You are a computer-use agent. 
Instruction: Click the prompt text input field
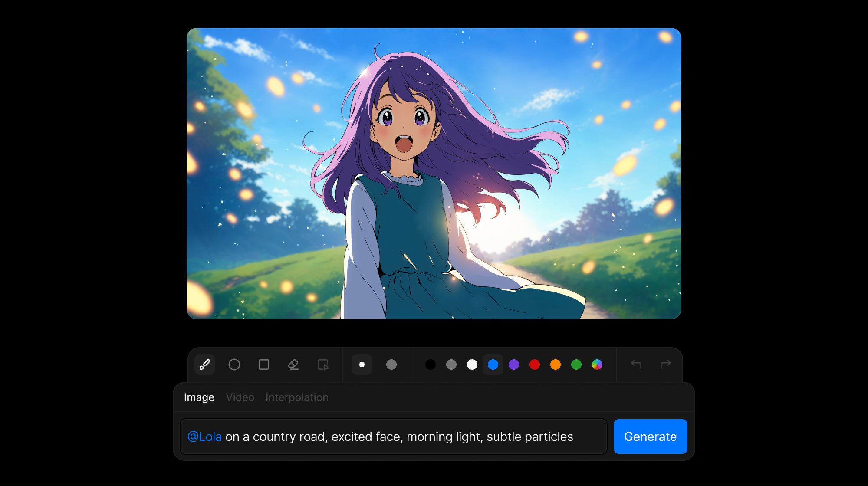tap(391, 437)
